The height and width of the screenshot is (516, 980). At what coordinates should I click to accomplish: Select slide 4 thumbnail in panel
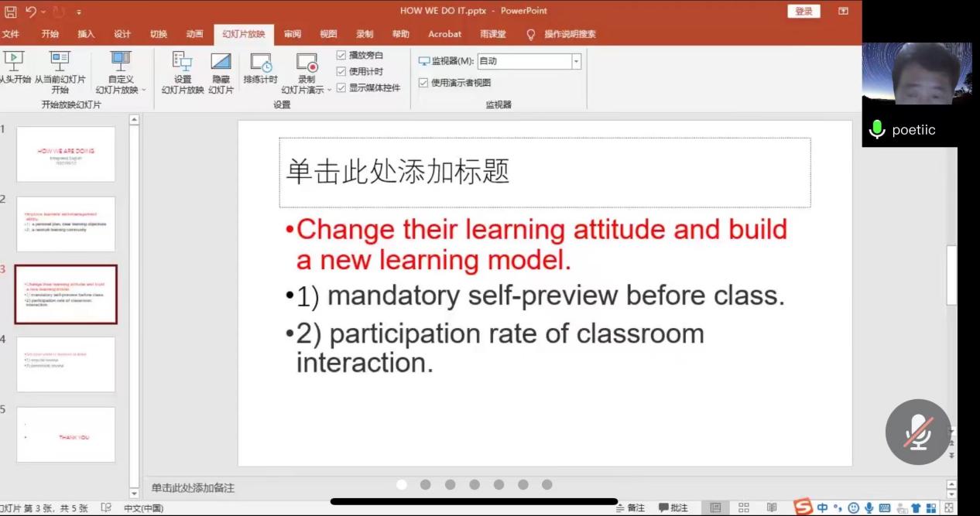pos(66,364)
